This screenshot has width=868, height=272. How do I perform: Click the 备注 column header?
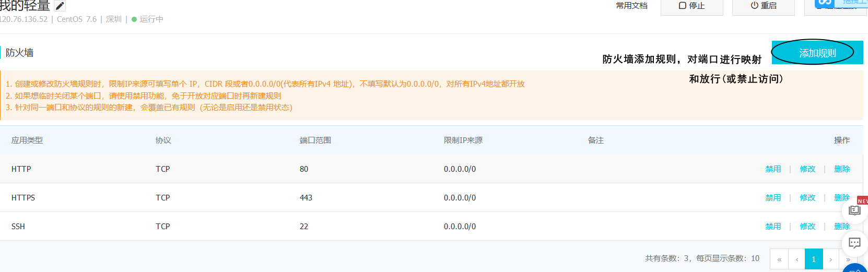click(596, 140)
